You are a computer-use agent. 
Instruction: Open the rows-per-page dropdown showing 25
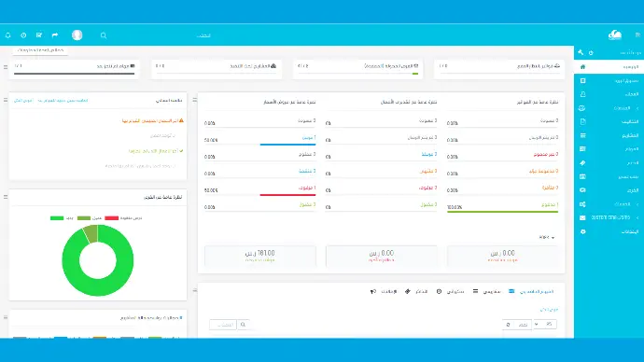(x=544, y=325)
